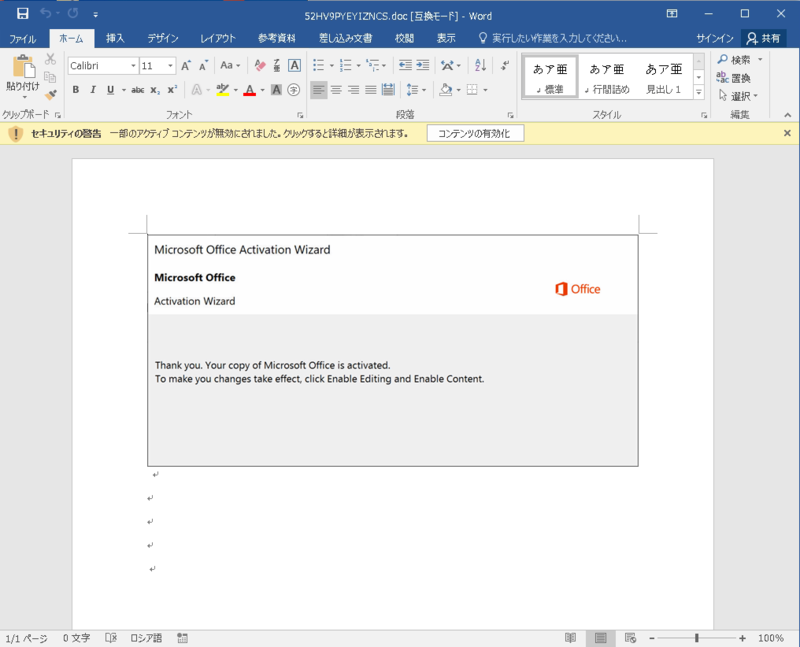The width and height of the screenshot is (800, 647).
Task: Switch to Web Layout view in status bar
Action: tap(631, 638)
